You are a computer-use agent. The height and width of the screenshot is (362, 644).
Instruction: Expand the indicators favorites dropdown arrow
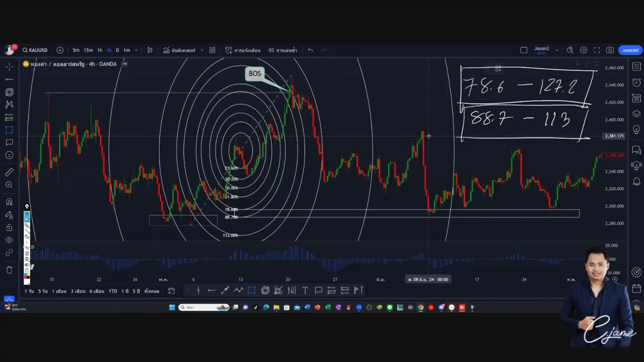point(202,50)
